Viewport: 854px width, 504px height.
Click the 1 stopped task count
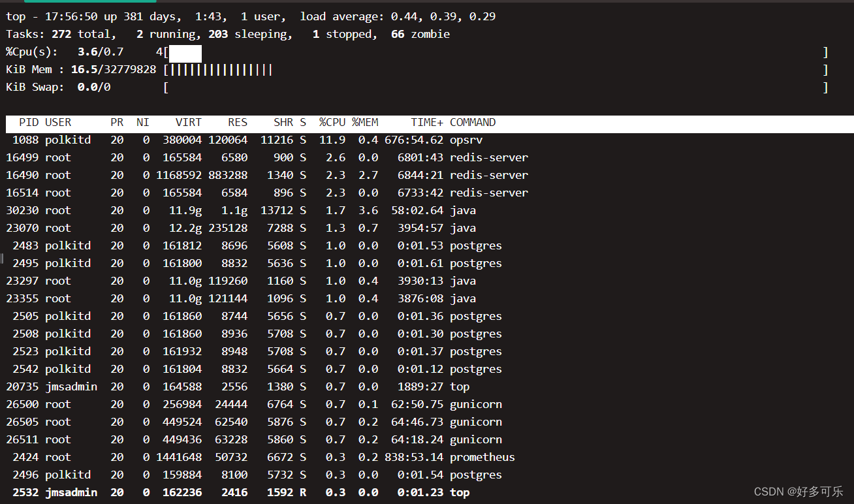342,34
